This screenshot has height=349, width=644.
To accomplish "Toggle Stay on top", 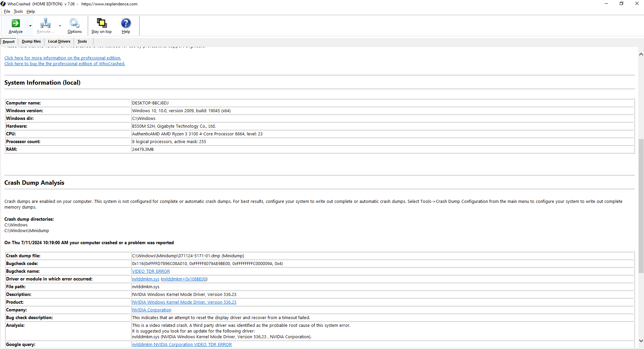I will click(101, 26).
